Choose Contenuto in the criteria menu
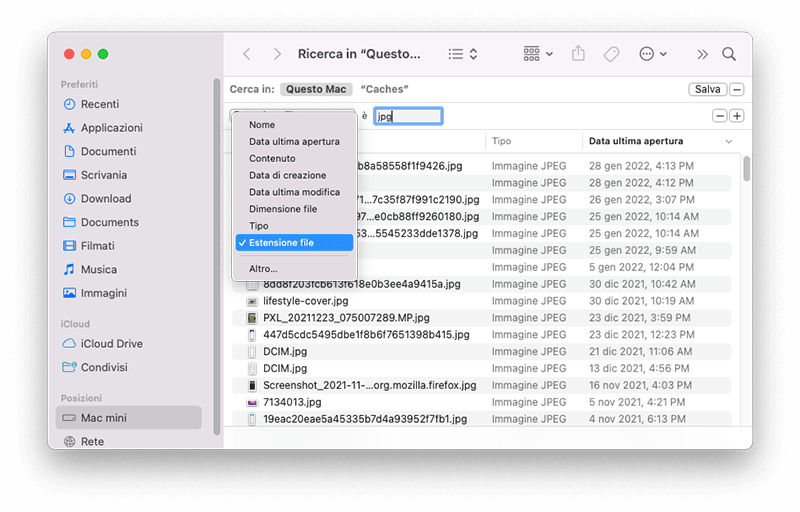The width and height of the screenshot is (800, 512). (x=294, y=159)
